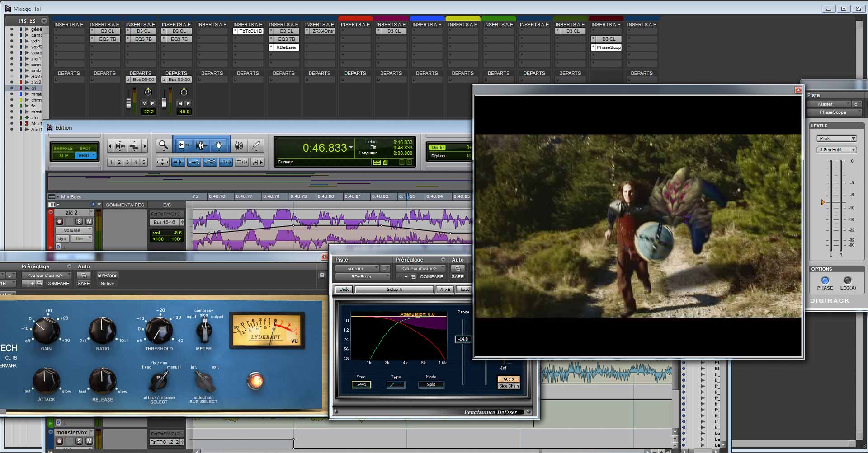Toggle the PHASE option in PhaseScope
This screenshot has height=453, width=868.
[x=825, y=280]
